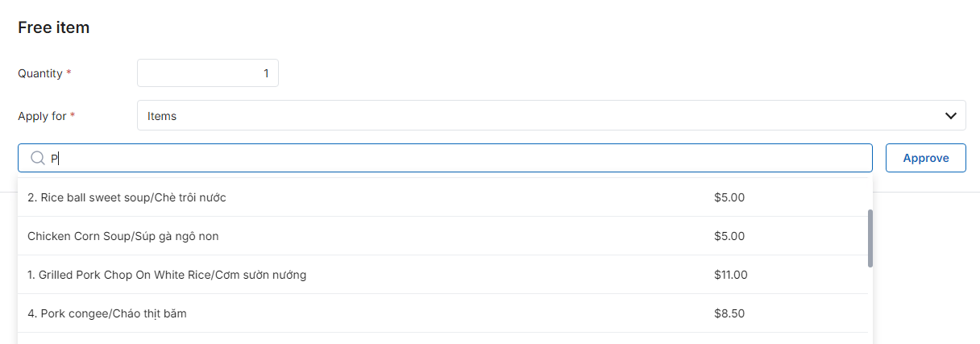Click into the item search box
The width and height of the screenshot is (980, 344).
click(445, 158)
